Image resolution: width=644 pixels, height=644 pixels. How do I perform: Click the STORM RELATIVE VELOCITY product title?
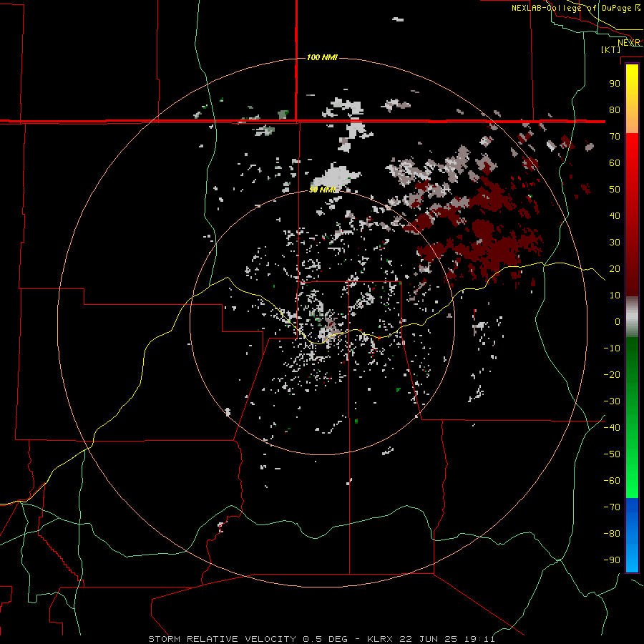(222, 639)
